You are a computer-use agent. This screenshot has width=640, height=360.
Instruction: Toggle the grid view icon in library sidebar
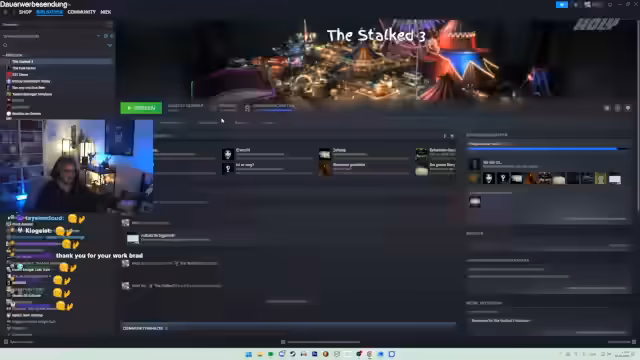pos(106,36)
